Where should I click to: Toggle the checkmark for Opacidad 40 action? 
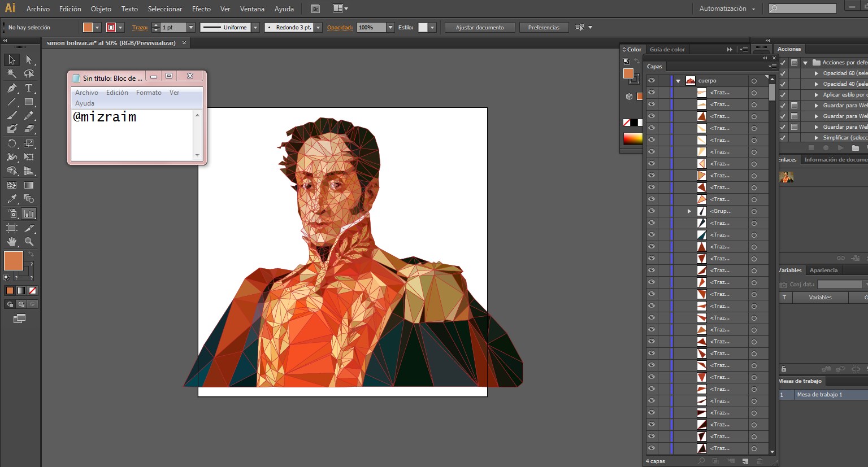click(x=783, y=84)
